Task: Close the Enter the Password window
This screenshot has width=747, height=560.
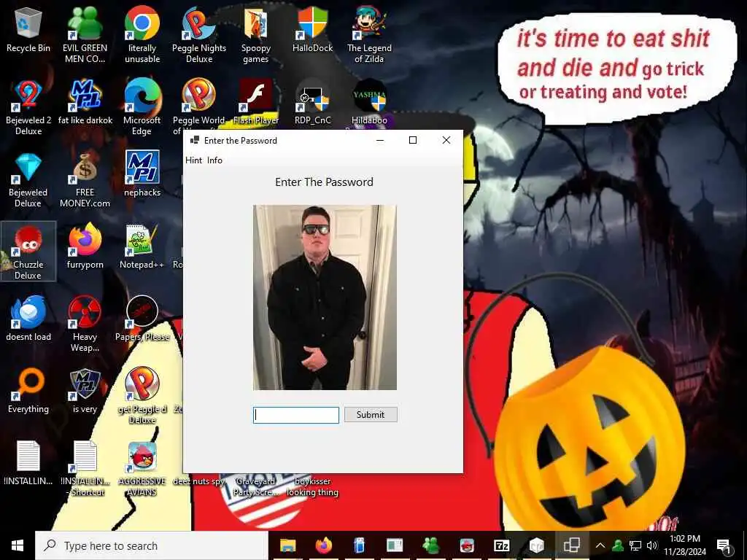Action: [446, 140]
